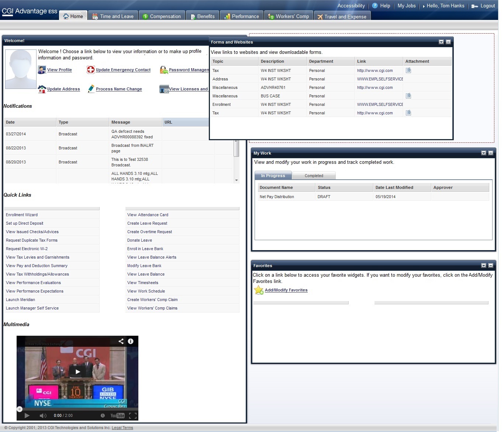Click the Accessibility link
Image resolution: width=504 pixels, height=432 pixels.
click(351, 6)
